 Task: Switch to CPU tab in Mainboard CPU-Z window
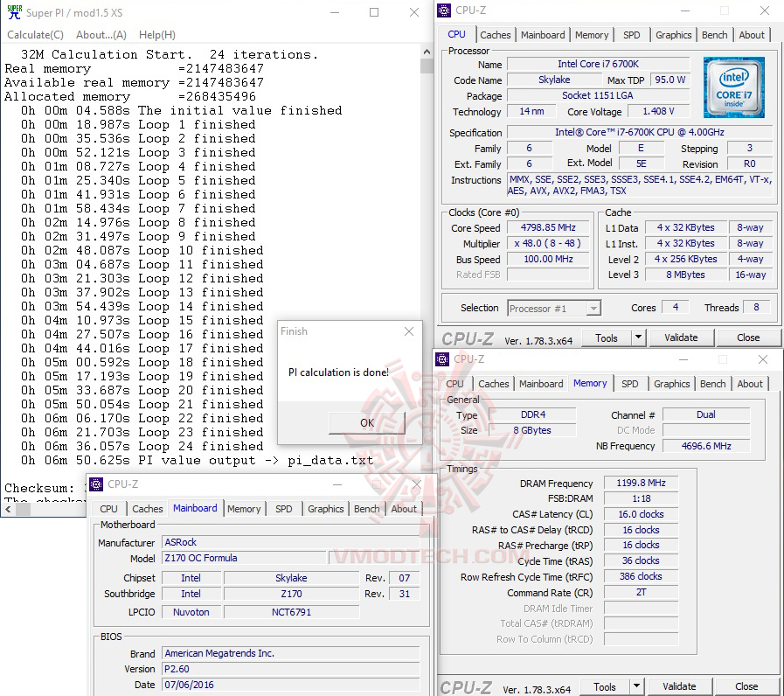pyautogui.click(x=108, y=510)
